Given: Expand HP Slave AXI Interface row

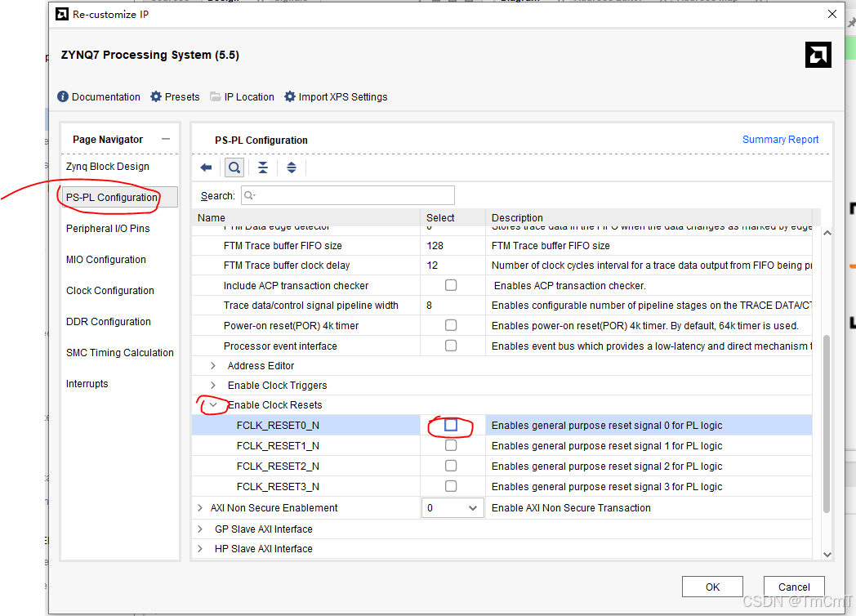Looking at the screenshot, I should [200, 548].
